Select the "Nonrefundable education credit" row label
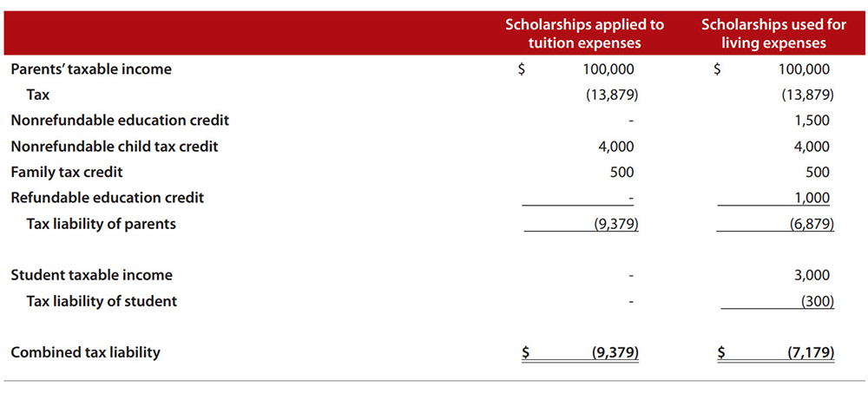868x400 pixels. tap(120, 121)
